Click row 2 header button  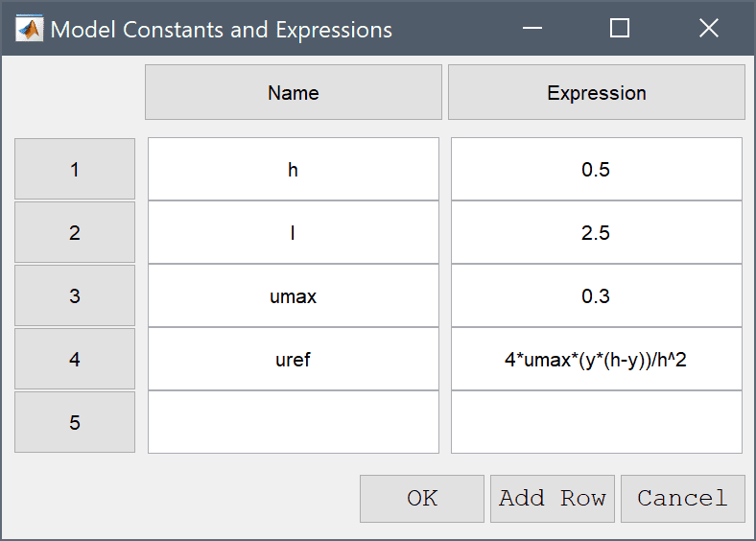coord(75,232)
